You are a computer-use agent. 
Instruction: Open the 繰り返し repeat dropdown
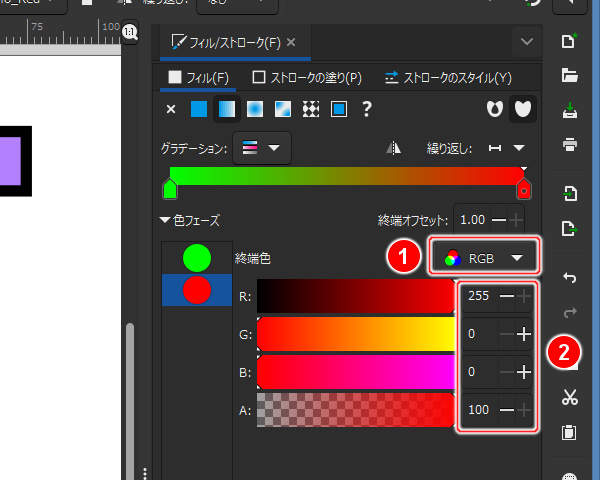click(x=507, y=148)
